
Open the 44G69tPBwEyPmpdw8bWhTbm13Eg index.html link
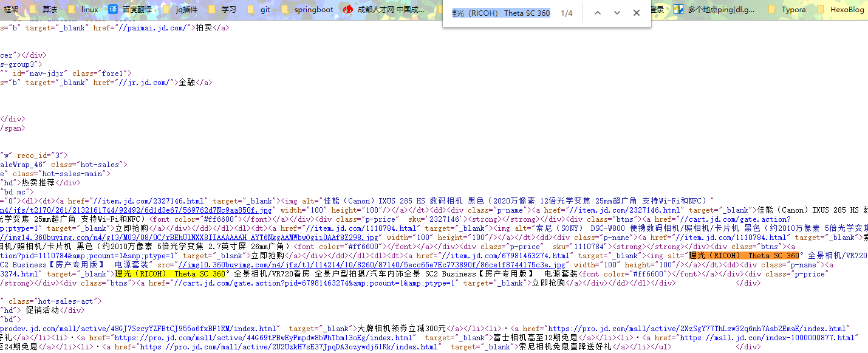tap(263, 338)
